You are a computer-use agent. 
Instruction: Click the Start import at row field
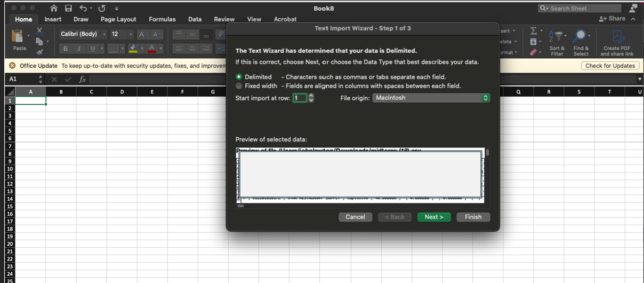pyautogui.click(x=299, y=98)
